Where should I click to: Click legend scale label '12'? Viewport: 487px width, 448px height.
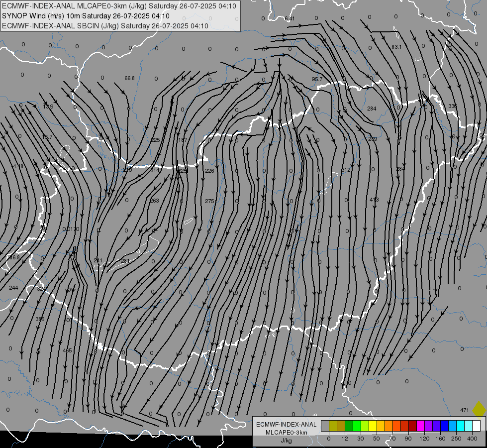[x=345, y=439]
